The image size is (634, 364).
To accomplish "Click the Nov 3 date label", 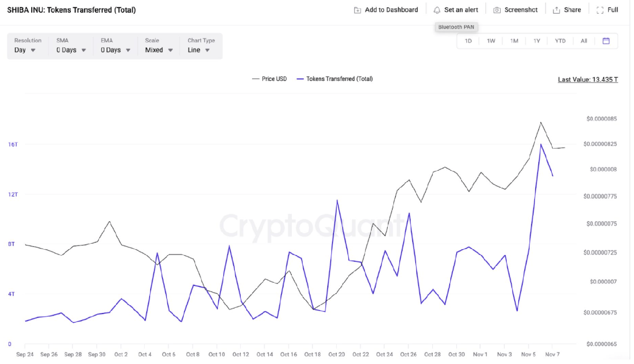I will (x=504, y=355).
